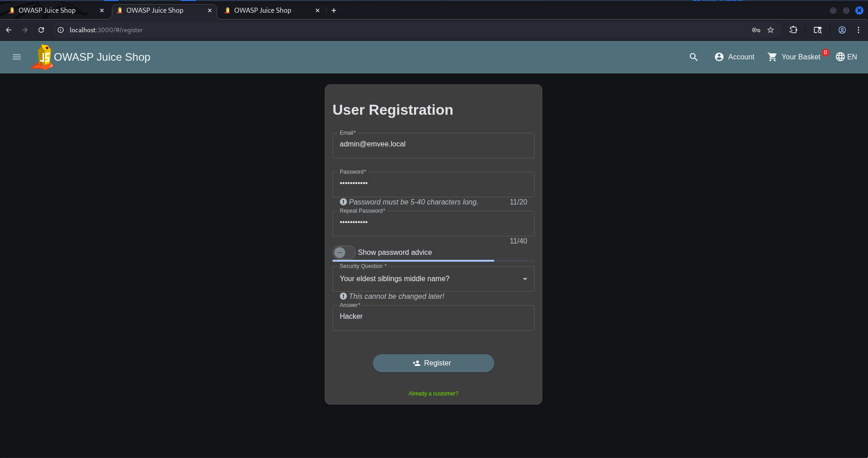Click the Register button
The width and height of the screenshot is (868, 458).
(x=434, y=363)
